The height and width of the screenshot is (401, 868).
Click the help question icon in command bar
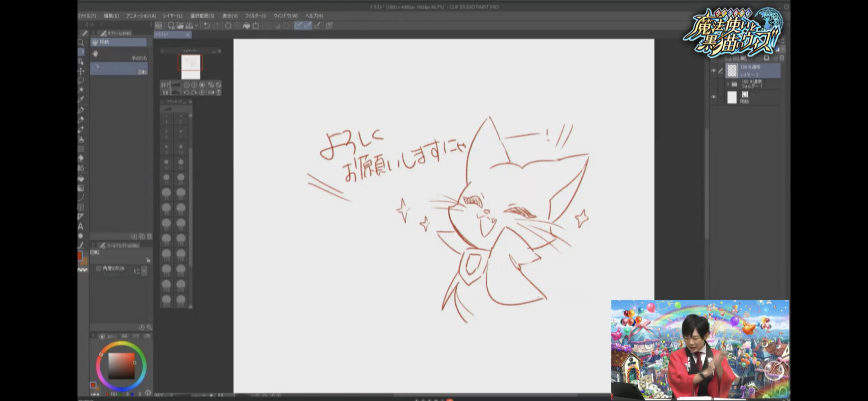click(329, 26)
